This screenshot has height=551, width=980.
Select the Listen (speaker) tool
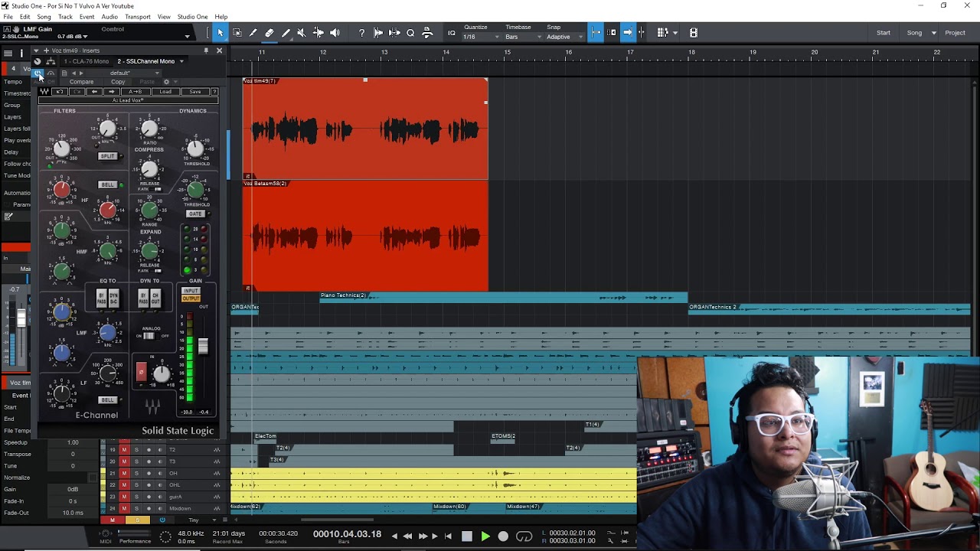coord(335,33)
